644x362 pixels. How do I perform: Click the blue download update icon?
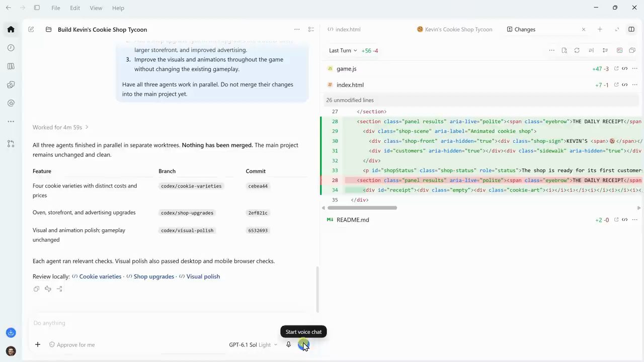pos(11,333)
